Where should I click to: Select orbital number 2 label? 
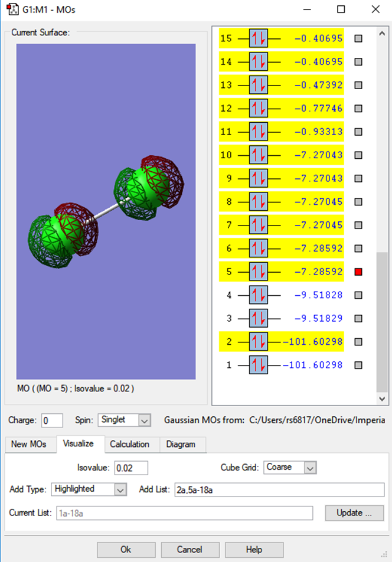coord(229,342)
